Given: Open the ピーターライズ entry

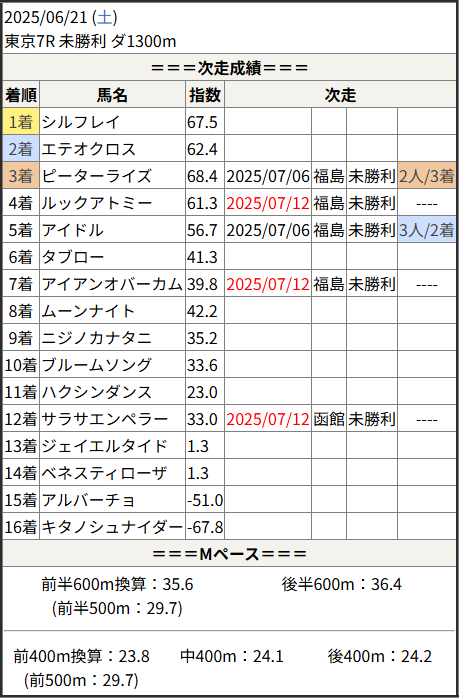Looking at the screenshot, I should (x=97, y=176).
